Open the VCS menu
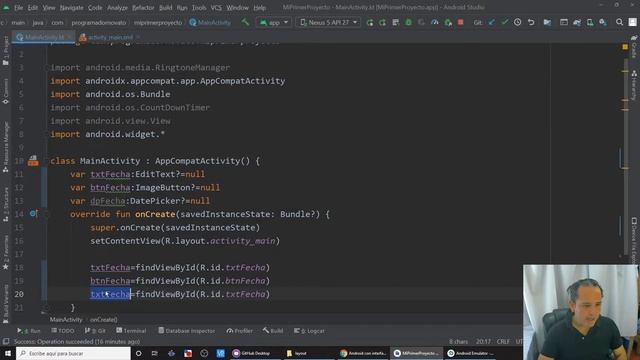640x360 pixels. 216,7
